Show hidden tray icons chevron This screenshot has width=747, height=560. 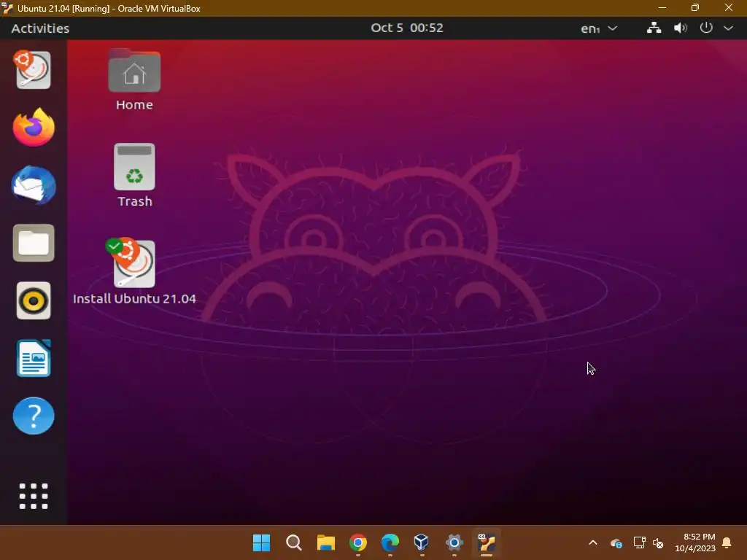tap(593, 542)
